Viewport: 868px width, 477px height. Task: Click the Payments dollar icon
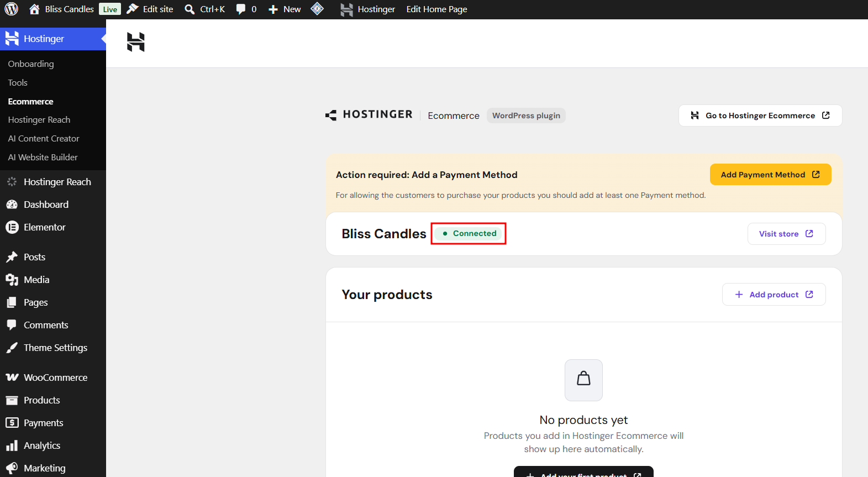tap(12, 423)
